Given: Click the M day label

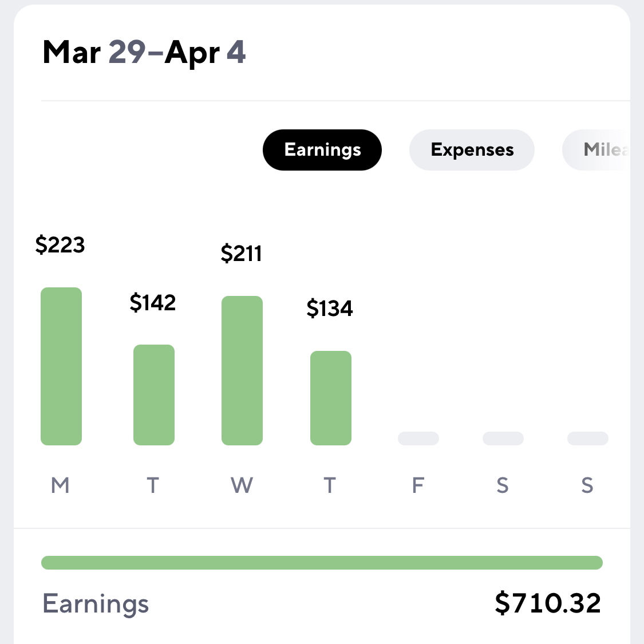Looking at the screenshot, I should point(60,485).
